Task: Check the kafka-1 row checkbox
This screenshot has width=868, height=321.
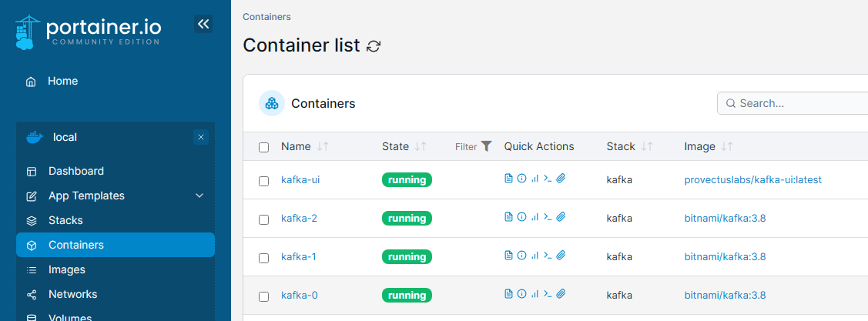Action: [x=264, y=258]
